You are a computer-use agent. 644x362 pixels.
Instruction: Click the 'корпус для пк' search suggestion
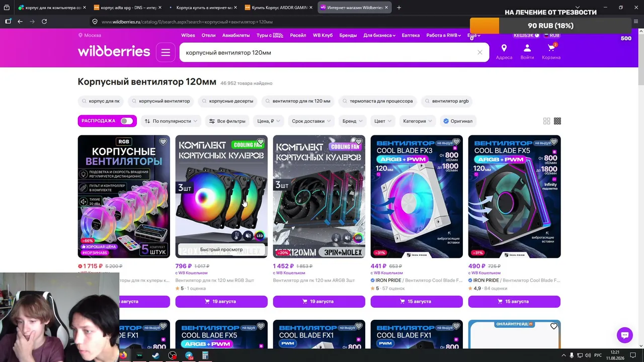[x=101, y=101]
